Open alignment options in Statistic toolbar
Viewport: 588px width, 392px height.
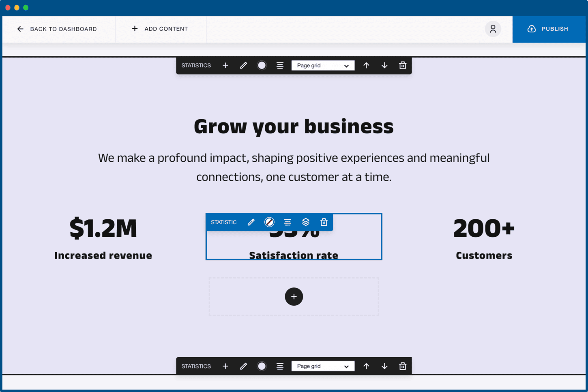[288, 222]
